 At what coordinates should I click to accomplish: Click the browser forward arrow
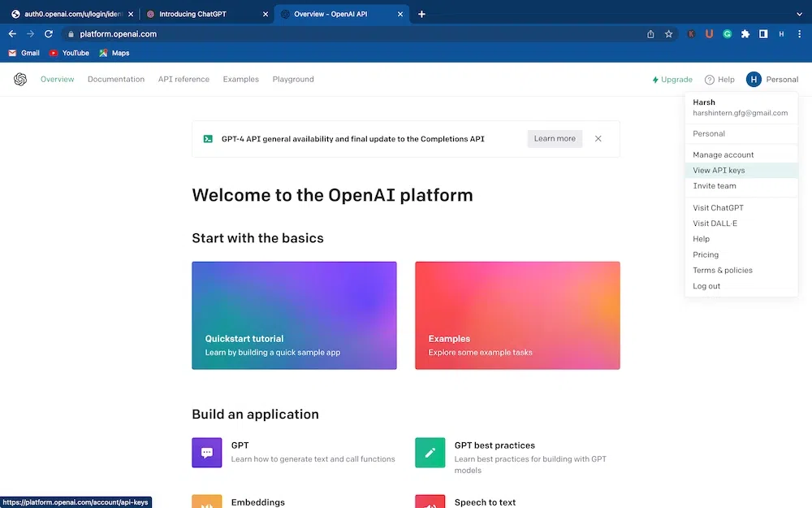31,33
